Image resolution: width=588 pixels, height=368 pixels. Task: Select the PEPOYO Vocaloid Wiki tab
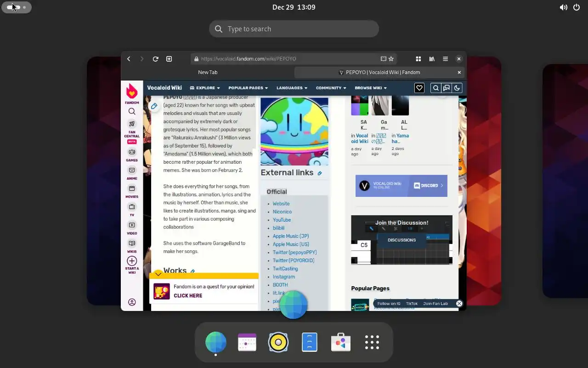(379, 72)
